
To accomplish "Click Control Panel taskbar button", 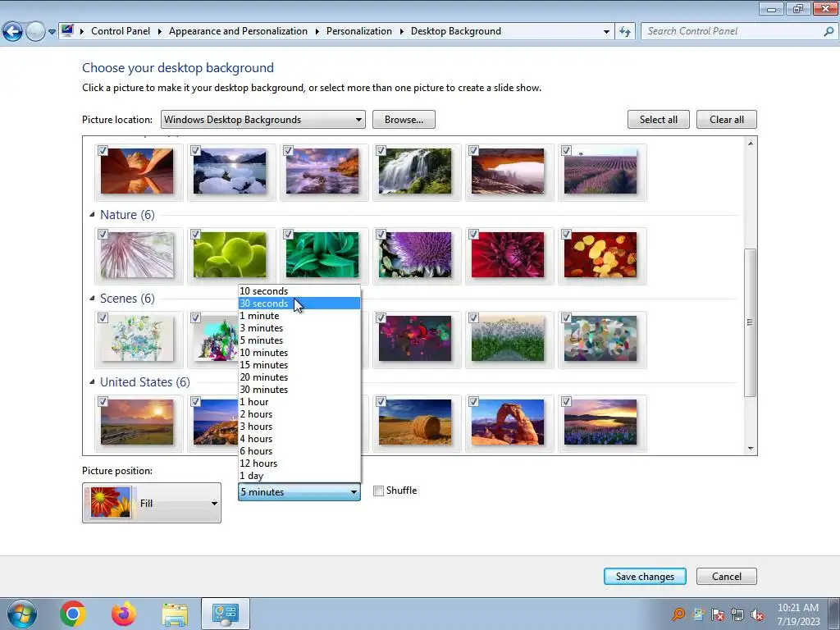I will [x=225, y=614].
